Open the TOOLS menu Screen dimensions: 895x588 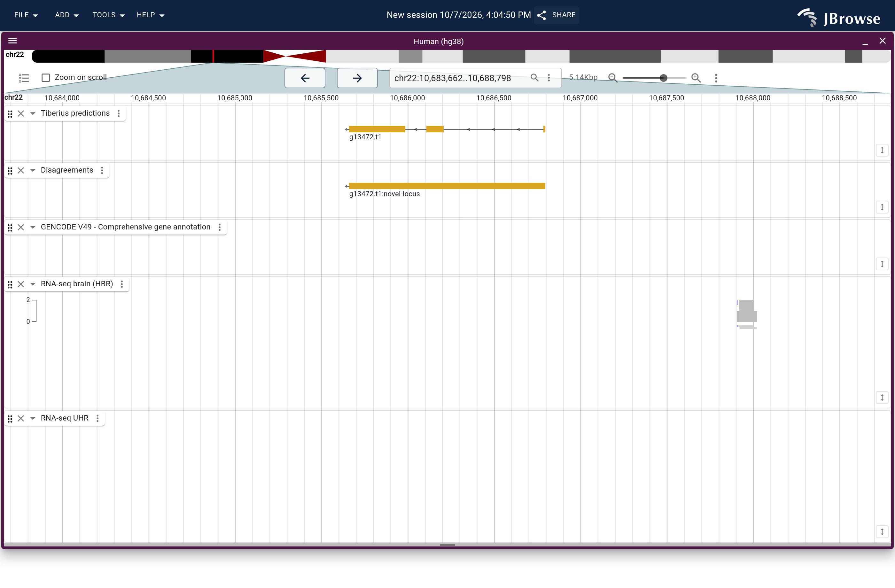108,15
